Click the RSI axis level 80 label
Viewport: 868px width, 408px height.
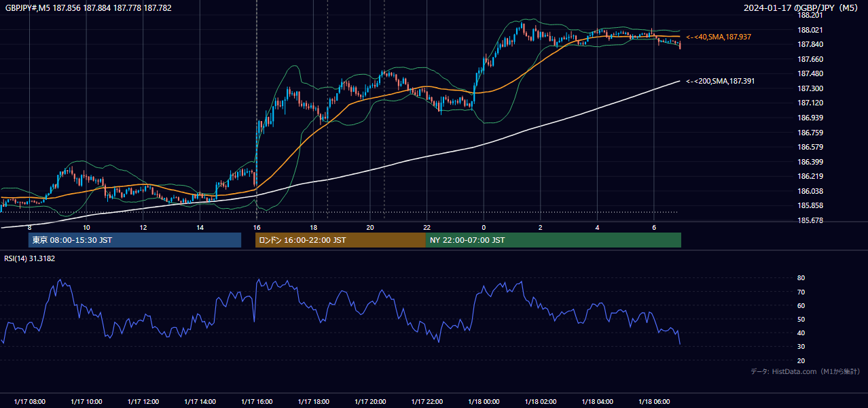coord(801,278)
